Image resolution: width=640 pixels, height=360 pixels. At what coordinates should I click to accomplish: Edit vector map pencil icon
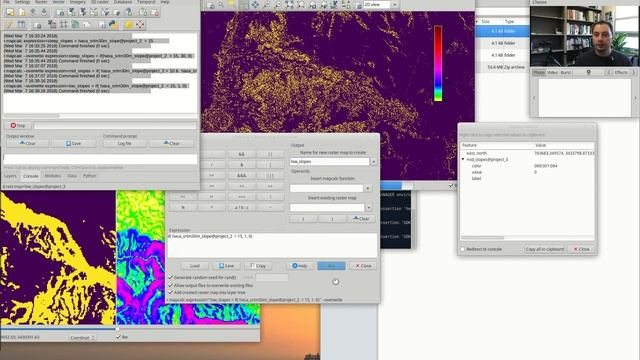[x=10, y=24]
